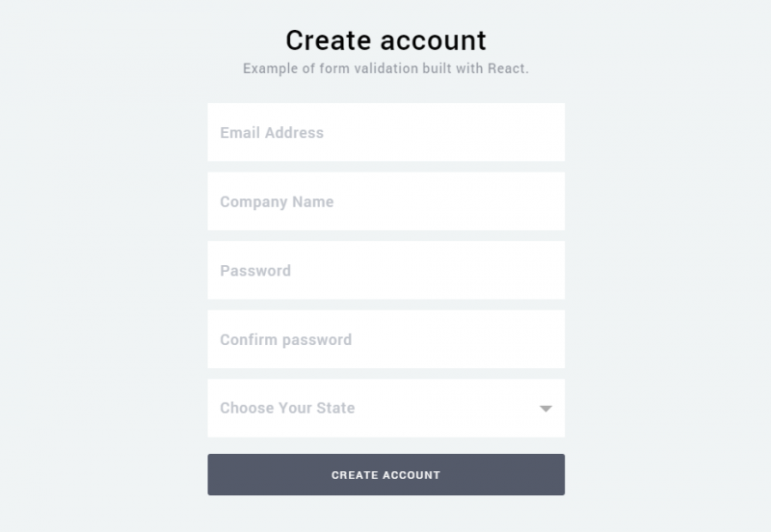Screen dimensions: 771x532
Task: Focus the Confirm password field
Action: [385, 339]
